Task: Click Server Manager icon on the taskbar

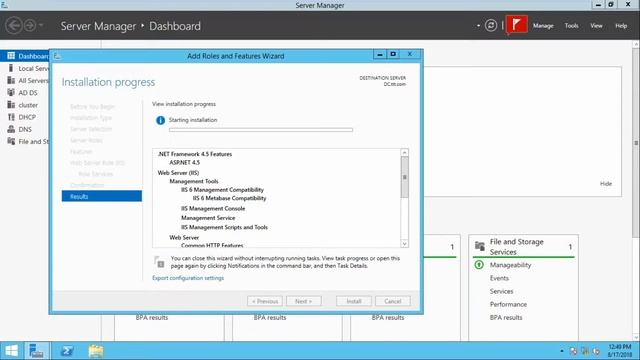Action: coord(37,351)
